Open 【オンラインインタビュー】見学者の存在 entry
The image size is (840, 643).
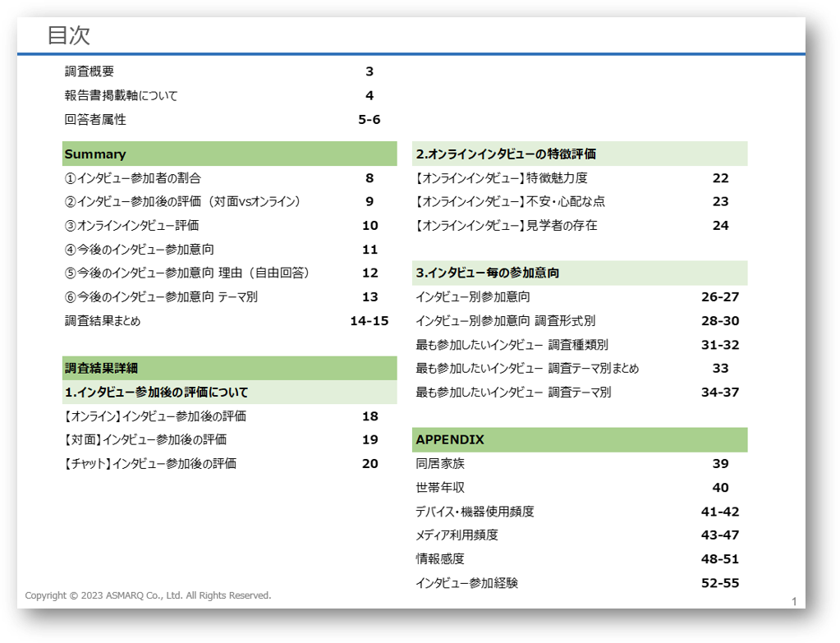[x=507, y=226]
